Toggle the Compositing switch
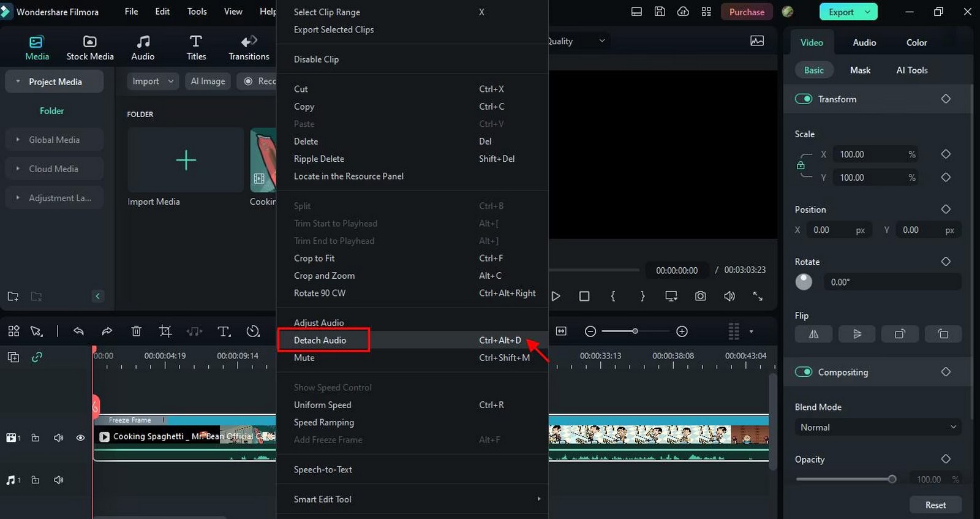Viewport: 980px width, 519px height. click(803, 372)
